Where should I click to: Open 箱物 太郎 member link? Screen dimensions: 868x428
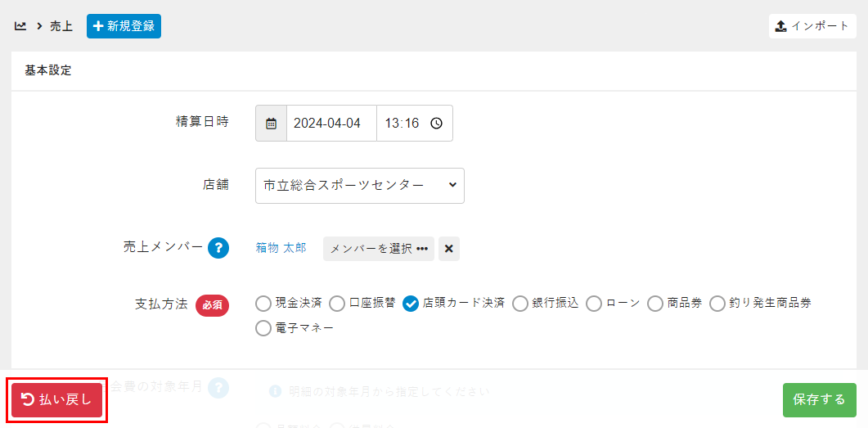281,248
